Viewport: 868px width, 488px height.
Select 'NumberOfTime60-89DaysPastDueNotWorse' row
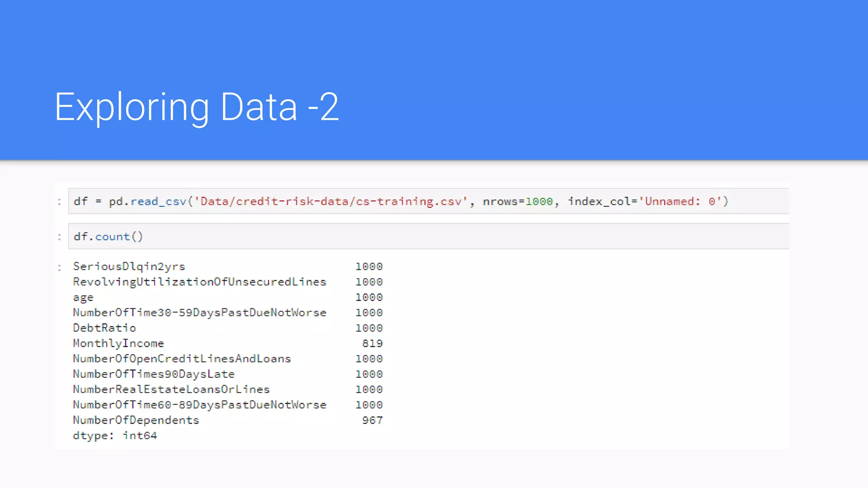tap(228, 405)
